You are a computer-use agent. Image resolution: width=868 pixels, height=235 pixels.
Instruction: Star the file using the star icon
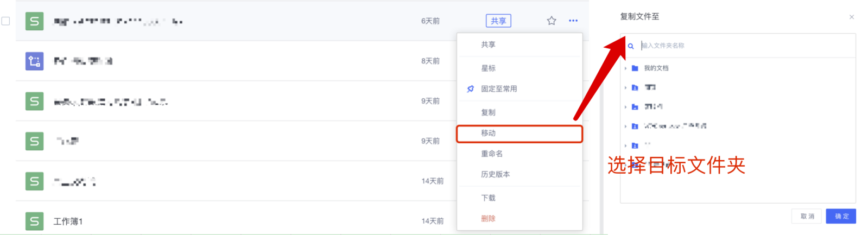[552, 21]
